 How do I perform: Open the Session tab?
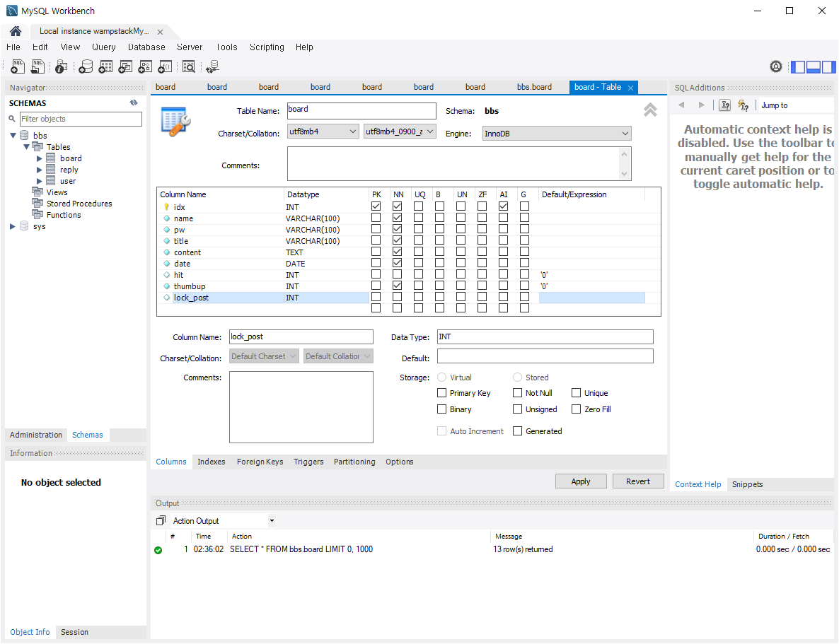tap(74, 632)
